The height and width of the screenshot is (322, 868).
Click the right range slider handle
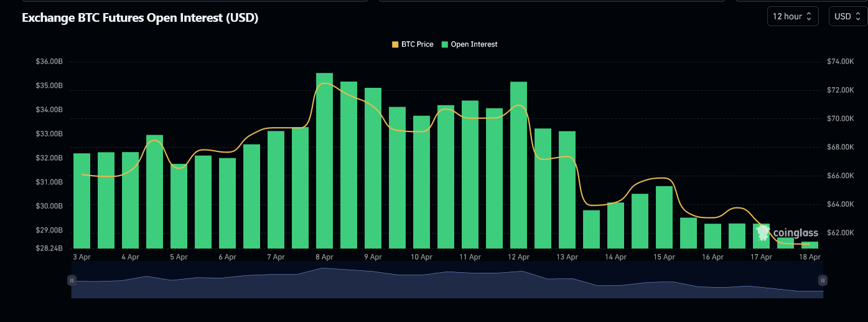click(x=823, y=280)
